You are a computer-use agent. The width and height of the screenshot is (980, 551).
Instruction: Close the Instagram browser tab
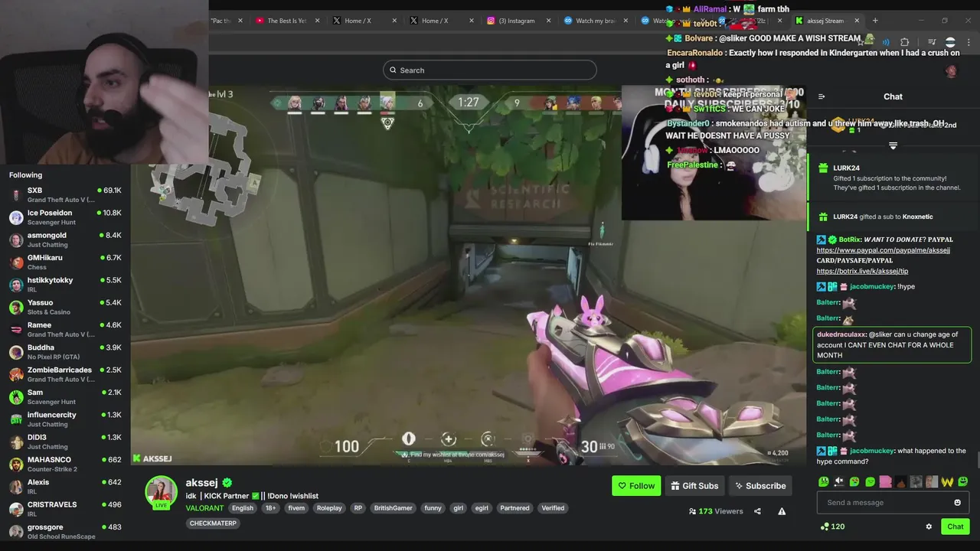click(548, 21)
